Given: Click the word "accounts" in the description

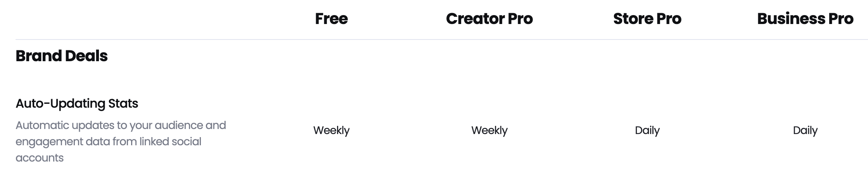Looking at the screenshot, I should (x=40, y=158).
